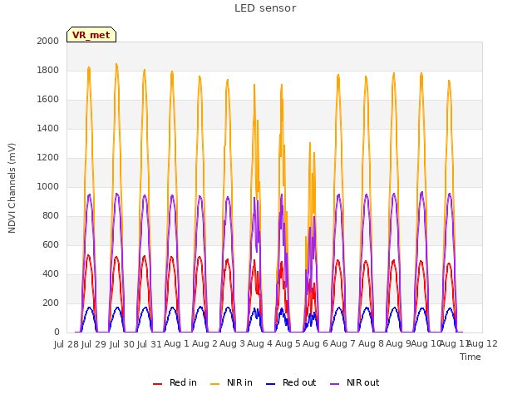This screenshot has height=399, width=532.
Task: Click the Jul 31 x-axis date label
Action: click(x=149, y=344)
